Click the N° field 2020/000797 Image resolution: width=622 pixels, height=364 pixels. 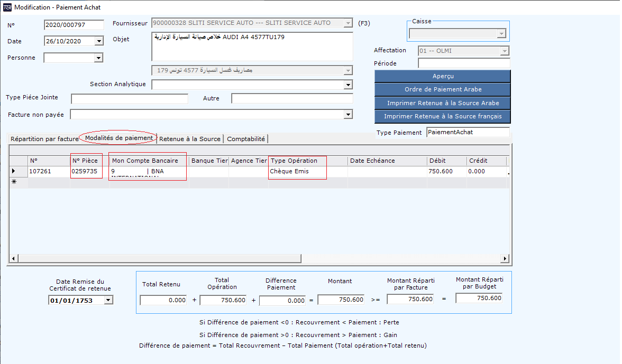74,24
